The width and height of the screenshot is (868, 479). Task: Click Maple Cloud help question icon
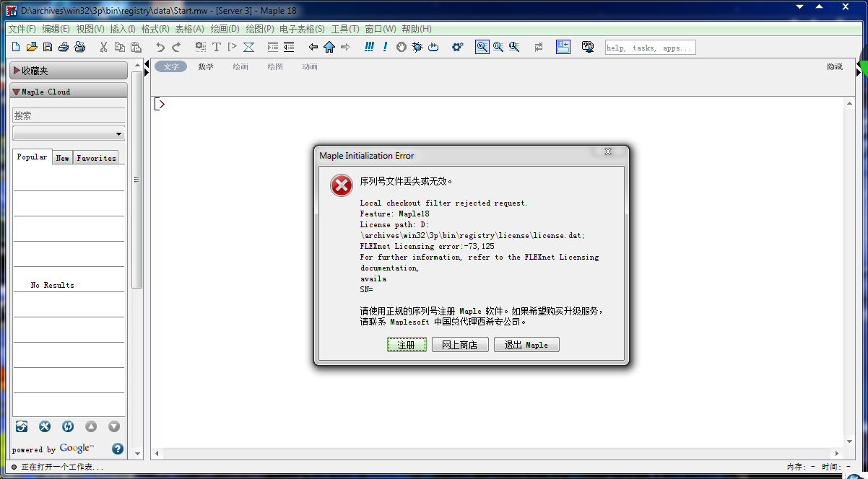point(118,449)
